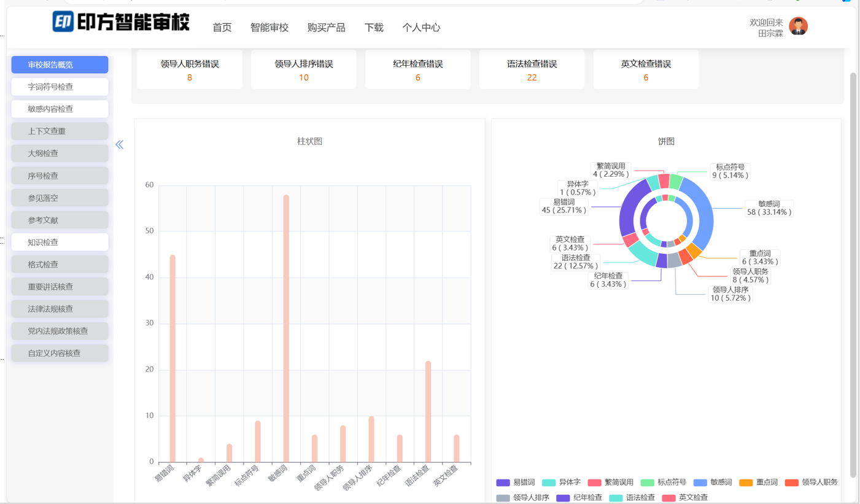Select 知识检查 in sidebar
This screenshot has width=860, height=504.
pos(60,242)
